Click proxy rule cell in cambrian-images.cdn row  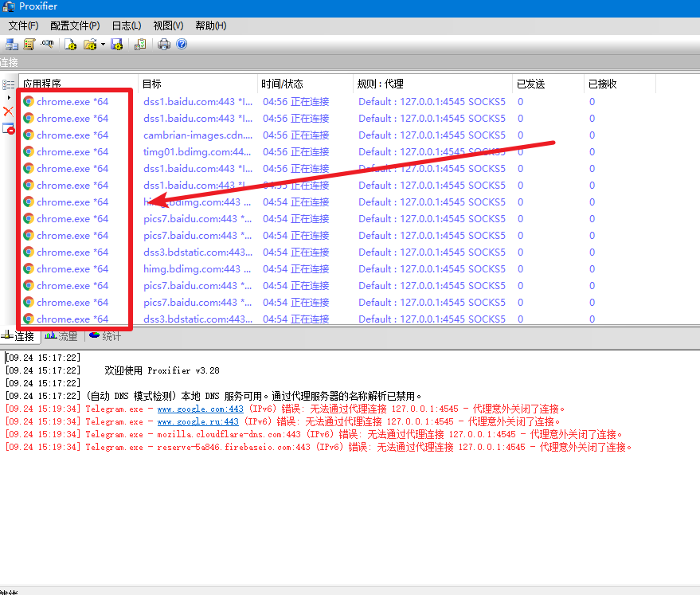[x=432, y=135]
